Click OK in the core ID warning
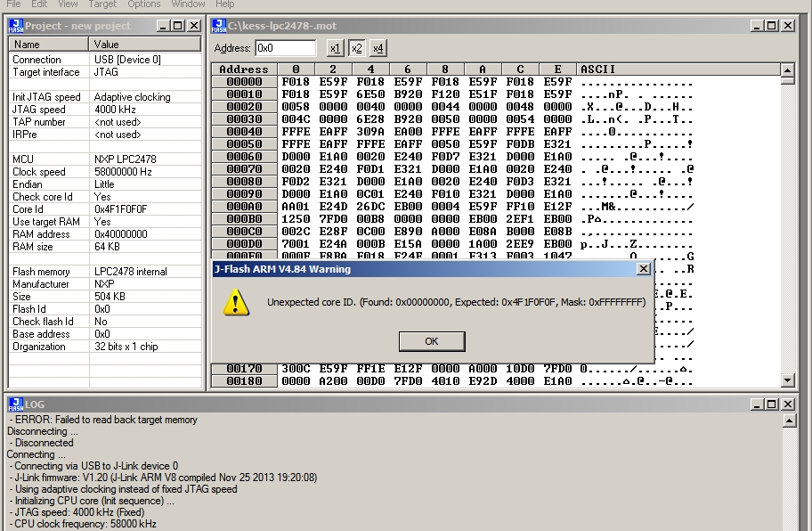 click(432, 341)
